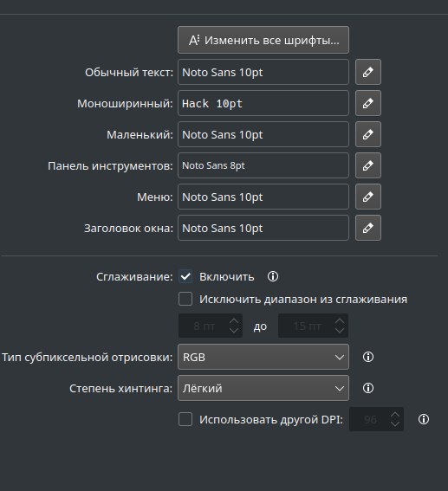
Task: Show info about Сглаживание setting
Action: tap(273, 276)
